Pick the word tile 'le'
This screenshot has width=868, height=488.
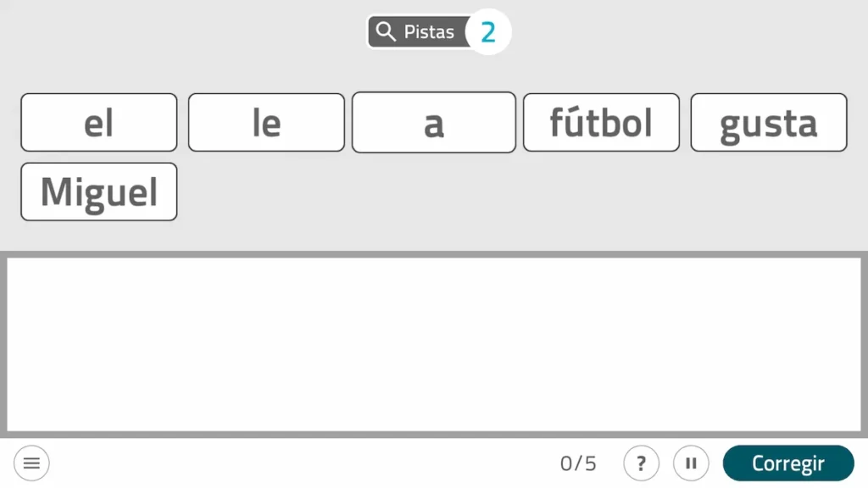click(x=266, y=123)
